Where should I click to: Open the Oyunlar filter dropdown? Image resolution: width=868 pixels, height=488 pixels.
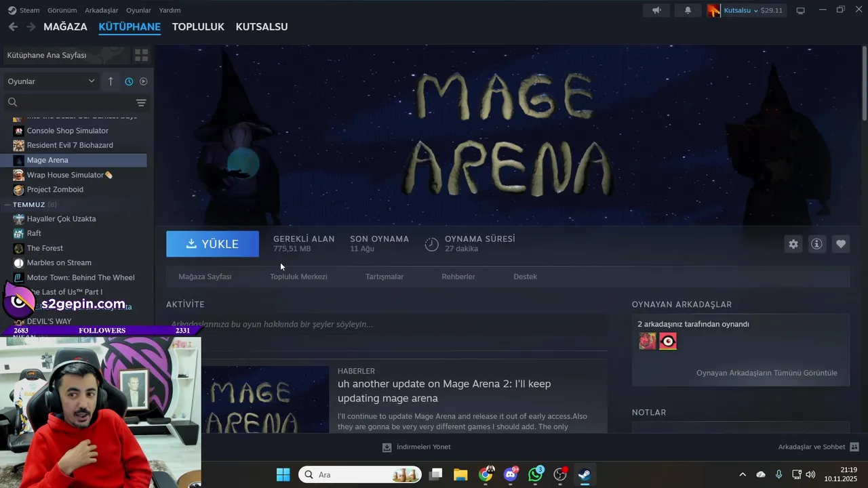52,81
